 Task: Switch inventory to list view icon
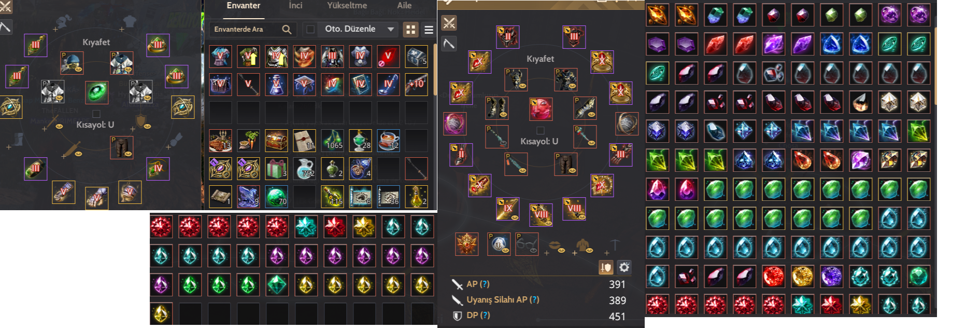[429, 30]
